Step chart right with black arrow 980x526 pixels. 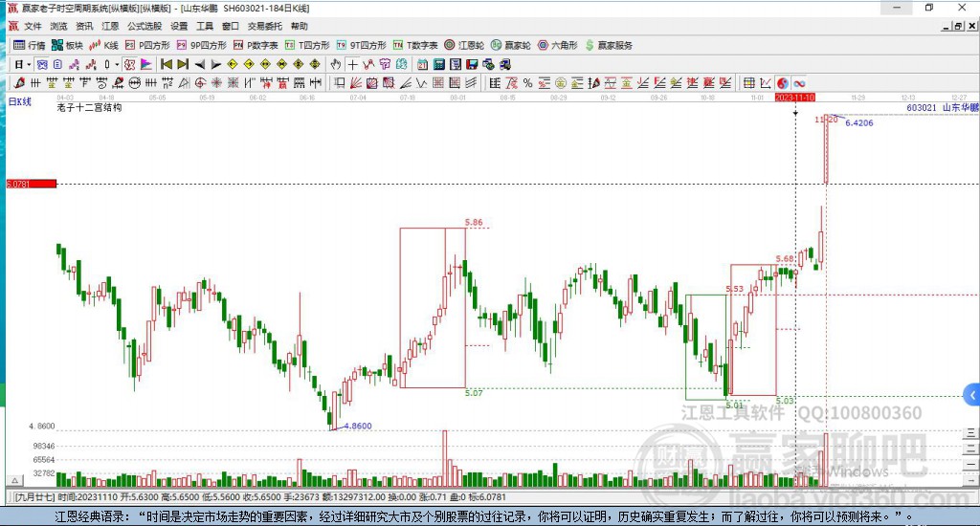(x=215, y=64)
